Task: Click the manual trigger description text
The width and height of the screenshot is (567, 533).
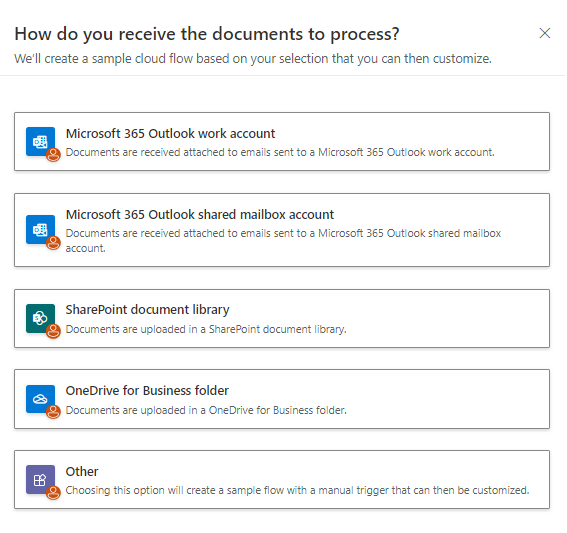Action: pos(297,490)
